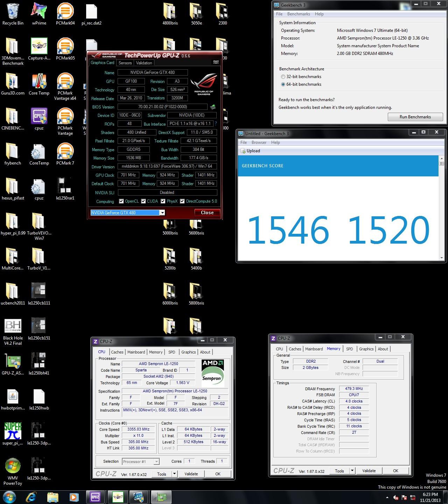Select the pi_rec.dat2 file icon
The image size is (448, 504).
click(x=91, y=14)
